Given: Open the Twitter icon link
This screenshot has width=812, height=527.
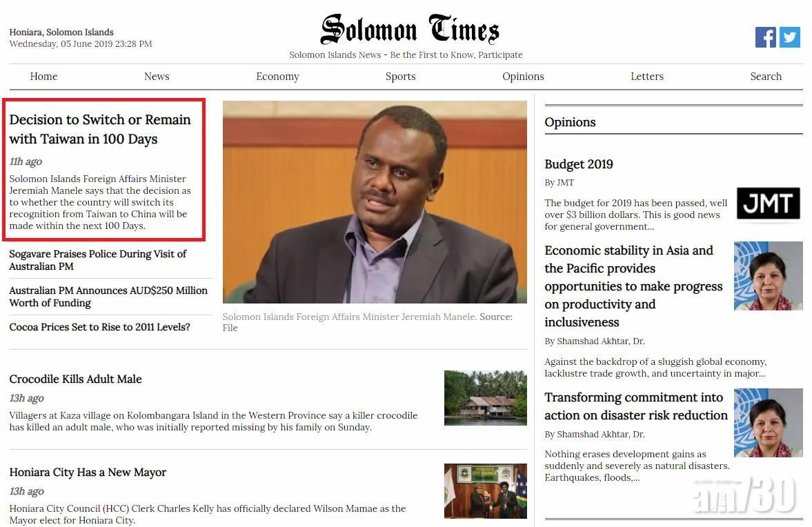Looking at the screenshot, I should click(790, 37).
